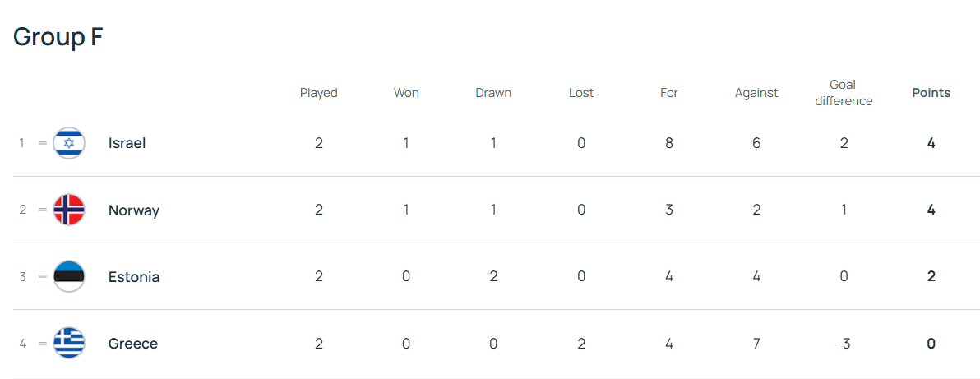Click Norway's position unchanged indicator
Image resolution: width=980 pixels, height=379 pixels.
[43, 210]
